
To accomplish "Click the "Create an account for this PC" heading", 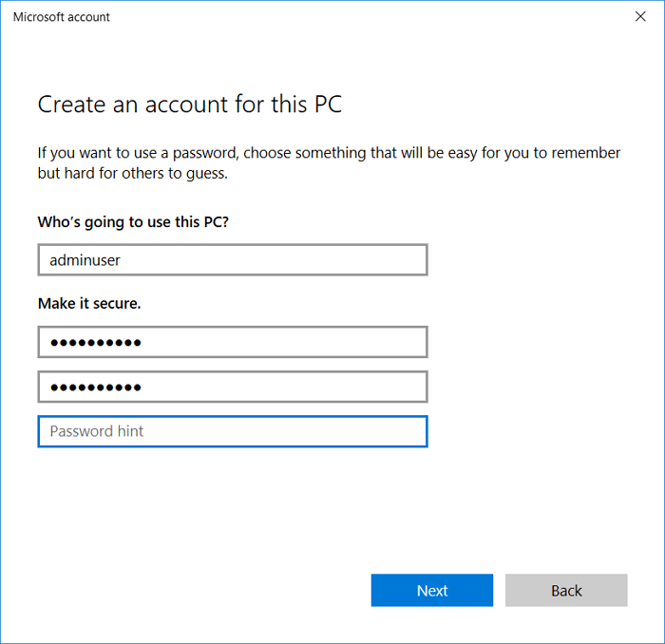I will pyautogui.click(x=189, y=104).
